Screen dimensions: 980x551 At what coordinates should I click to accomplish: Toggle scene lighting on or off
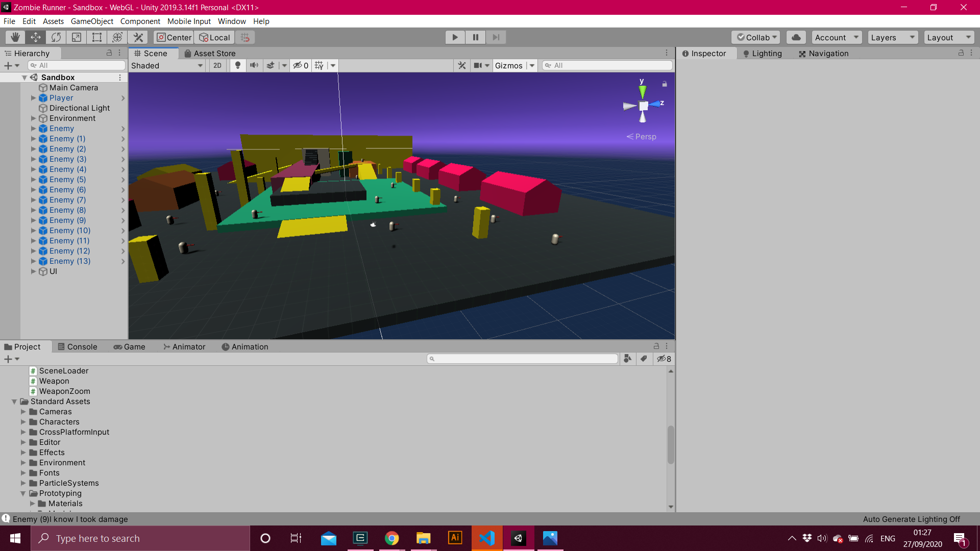click(237, 65)
